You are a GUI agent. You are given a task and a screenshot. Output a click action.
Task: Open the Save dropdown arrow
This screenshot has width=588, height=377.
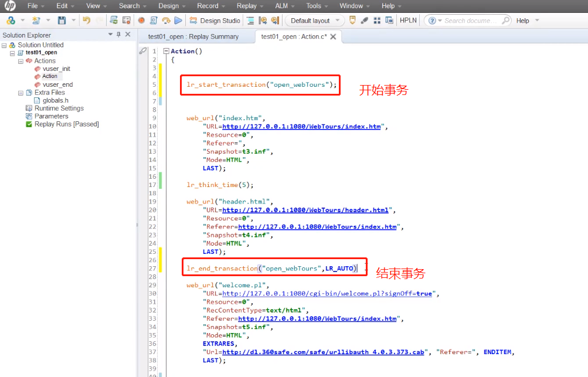[x=73, y=21]
